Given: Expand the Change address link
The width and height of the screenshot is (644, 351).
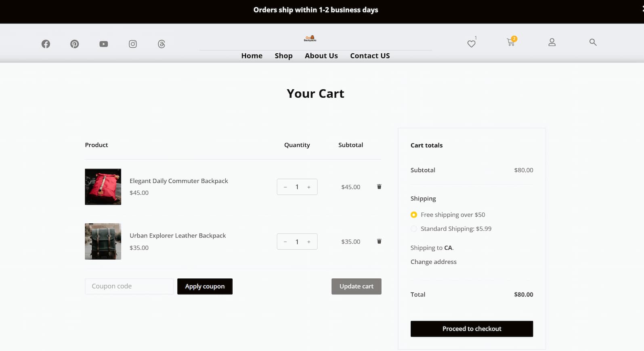Looking at the screenshot, I should (x=433, y=262).
